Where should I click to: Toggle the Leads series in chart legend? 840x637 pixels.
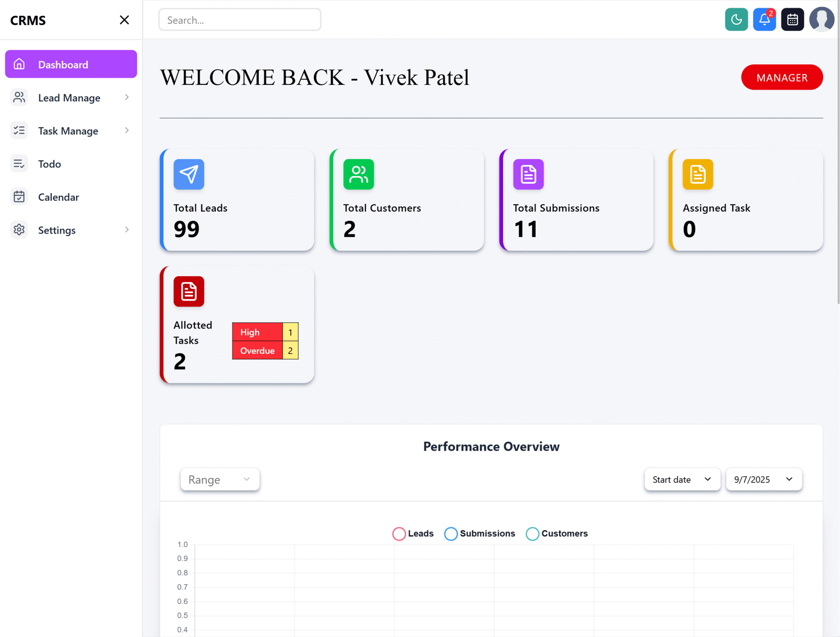point(413,534)
